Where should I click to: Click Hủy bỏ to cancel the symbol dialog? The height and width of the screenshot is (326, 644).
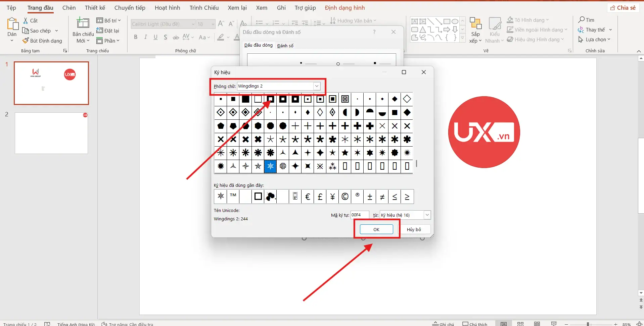point(414,229)
